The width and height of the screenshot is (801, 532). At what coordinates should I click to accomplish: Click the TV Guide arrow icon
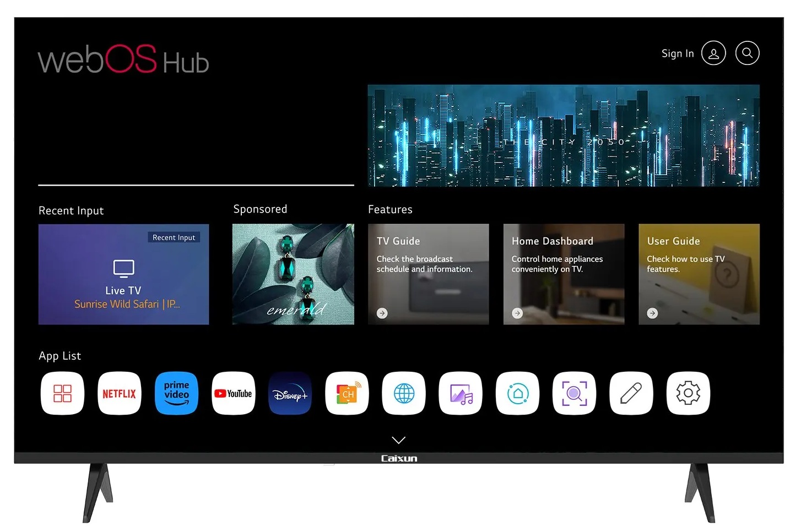382,313
